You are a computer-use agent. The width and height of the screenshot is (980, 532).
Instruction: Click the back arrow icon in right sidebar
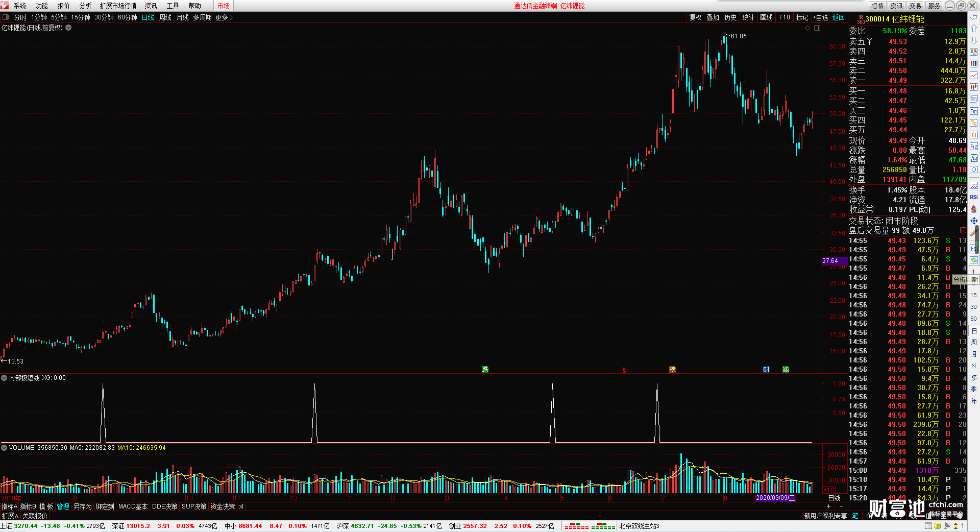(974, 17)
